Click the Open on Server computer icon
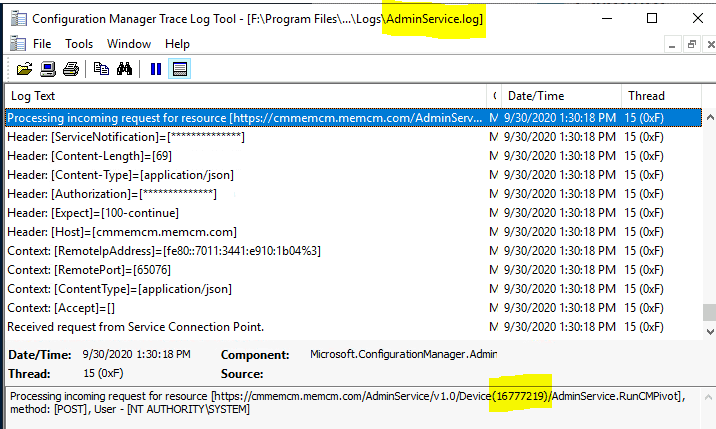716x429 pixels. [x=48, y=69]
